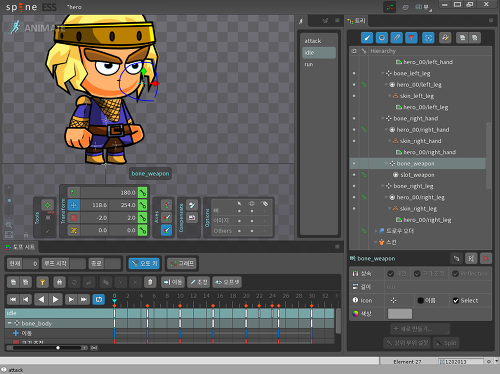Enable image compensation in Compensate panel
Viewport: 500px width, 374px height.
(x=192, y=218)
